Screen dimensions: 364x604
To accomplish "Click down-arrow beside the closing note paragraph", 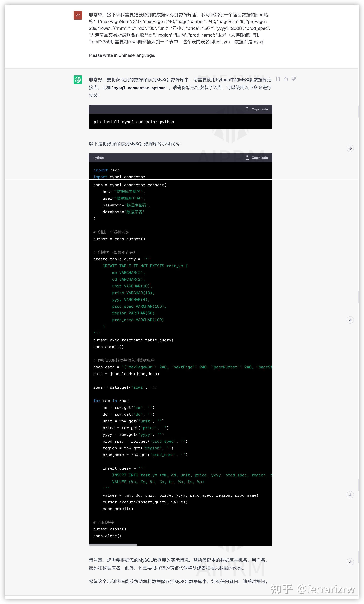I will coord(350,562).
